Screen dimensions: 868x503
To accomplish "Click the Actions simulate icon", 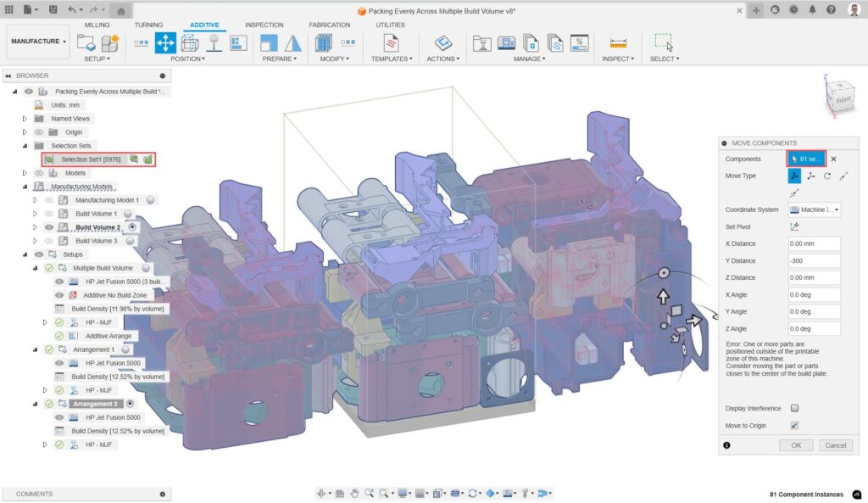I will tap(442, 42).
